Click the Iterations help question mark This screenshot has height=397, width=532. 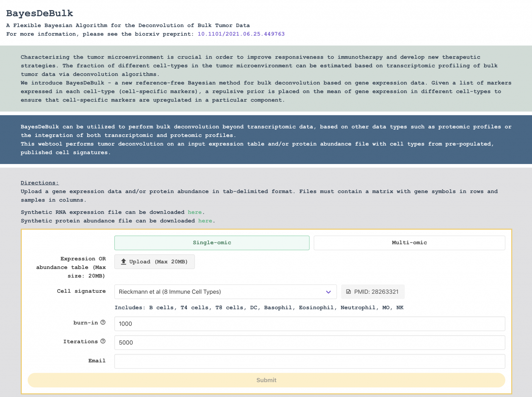[x=103, y=341]
